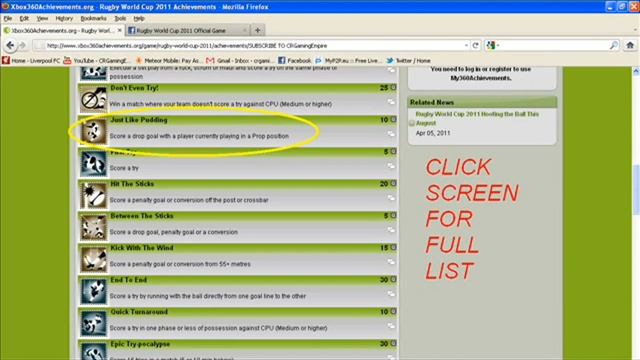This screenshot has width=640, height=360.
Task: Click the browser Forward arrow button
Action: click(22, 45)
